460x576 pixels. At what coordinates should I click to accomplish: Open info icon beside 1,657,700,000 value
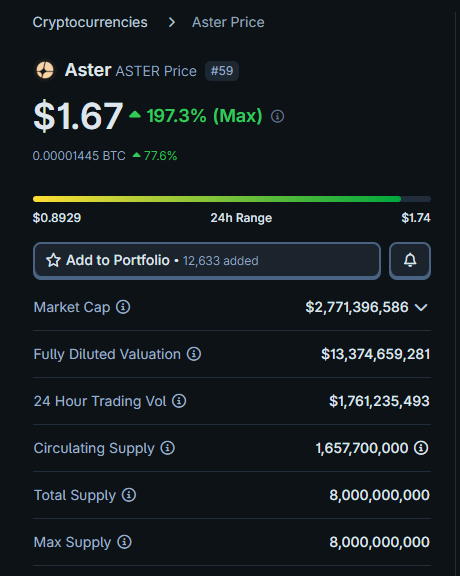pos(421,448)
